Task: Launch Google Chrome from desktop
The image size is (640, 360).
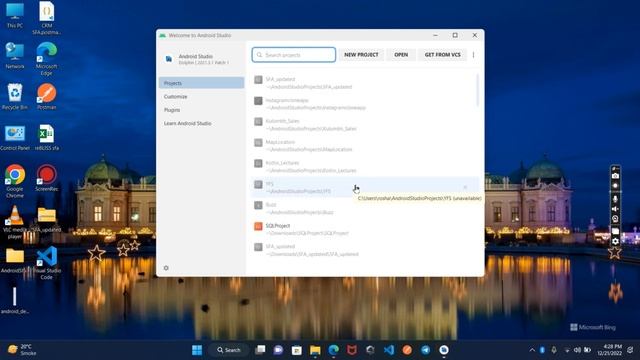Action: (x=15, y=182)
